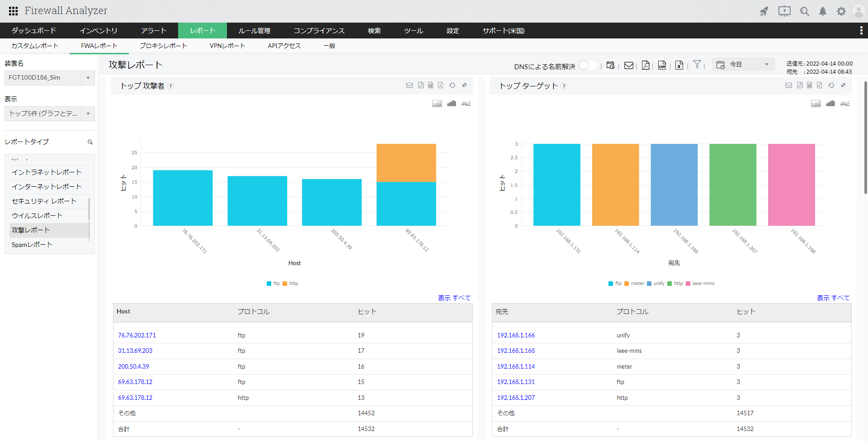Open the filter funnel icon

697,65
